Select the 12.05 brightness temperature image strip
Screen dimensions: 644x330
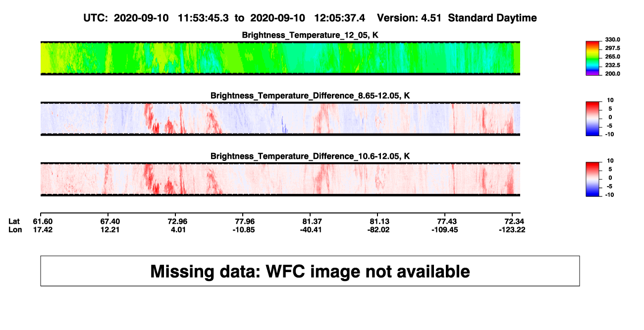click(x=280, y=58)
